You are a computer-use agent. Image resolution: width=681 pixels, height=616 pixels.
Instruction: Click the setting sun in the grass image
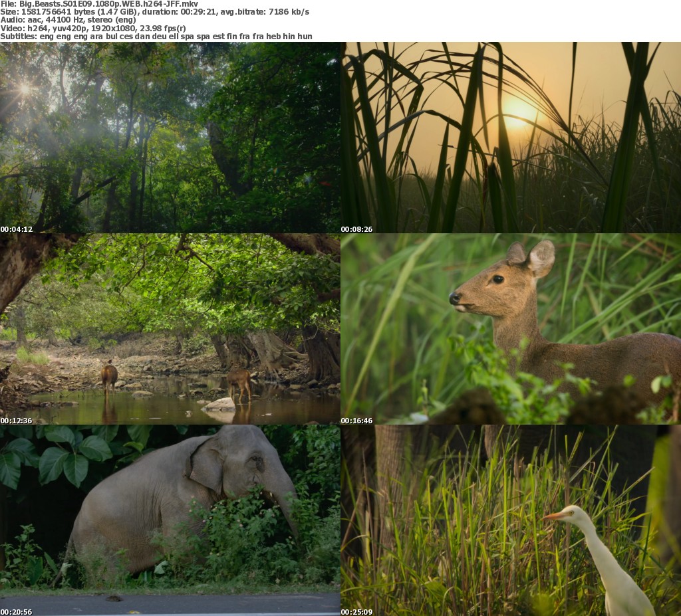click(x=519, y=110)
